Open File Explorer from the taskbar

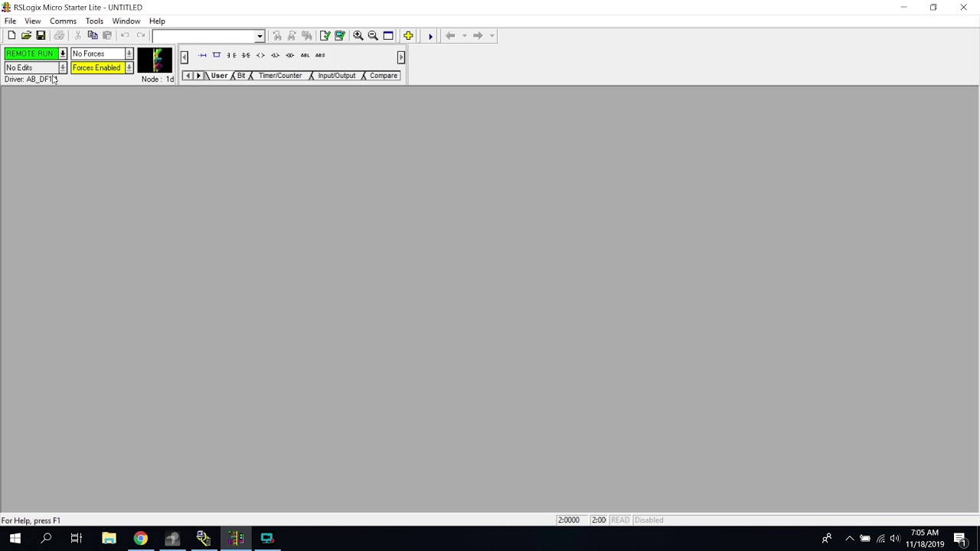[109, 539]
